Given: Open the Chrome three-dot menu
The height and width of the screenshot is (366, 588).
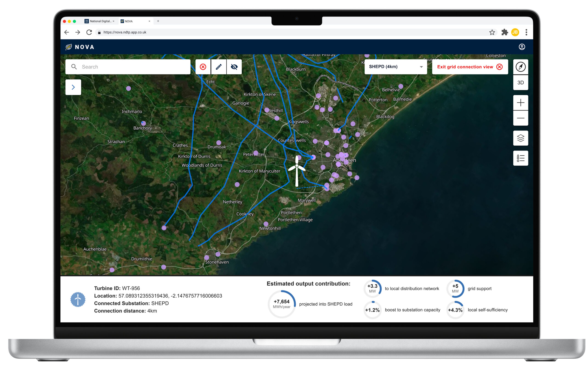Looking at the screenshot, I should point(526,32).
